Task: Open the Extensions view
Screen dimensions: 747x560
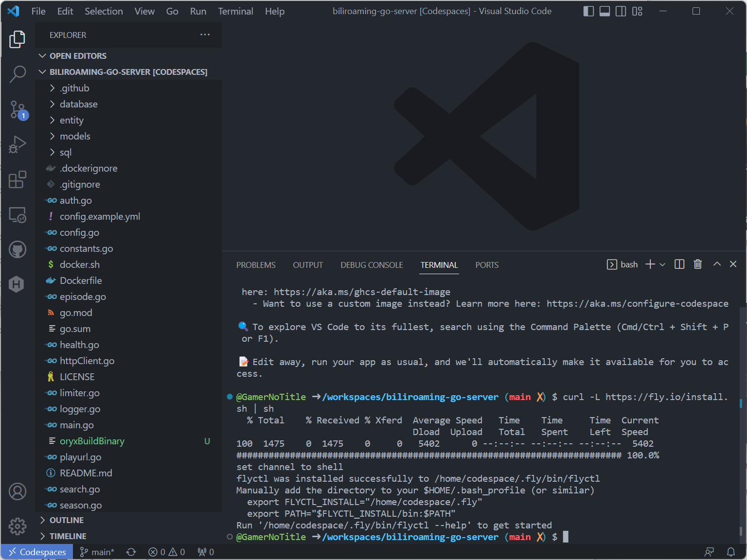Action: (18, 179)
